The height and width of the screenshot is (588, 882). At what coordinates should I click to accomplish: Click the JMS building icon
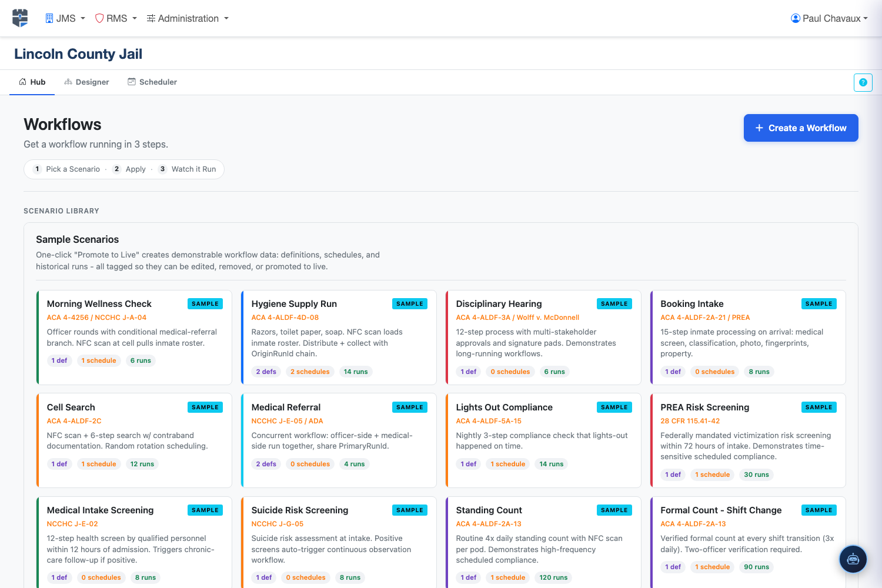49,18
